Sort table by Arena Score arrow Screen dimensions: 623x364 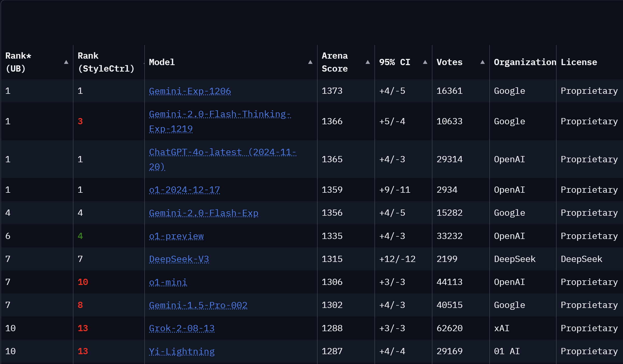(x=367, y=62)
